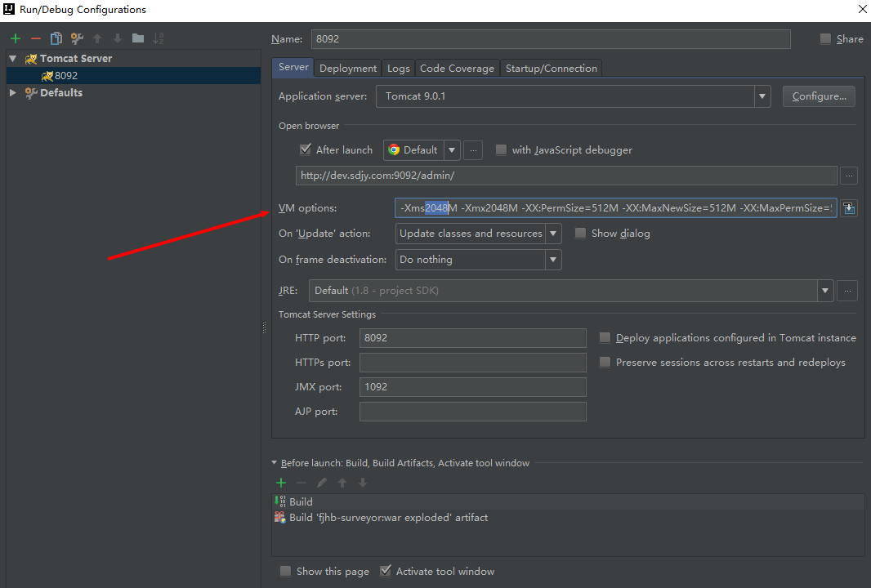871x588 pixels.
Task: Remove the selected configuration with the minus icon
Action: coord(36,38)
